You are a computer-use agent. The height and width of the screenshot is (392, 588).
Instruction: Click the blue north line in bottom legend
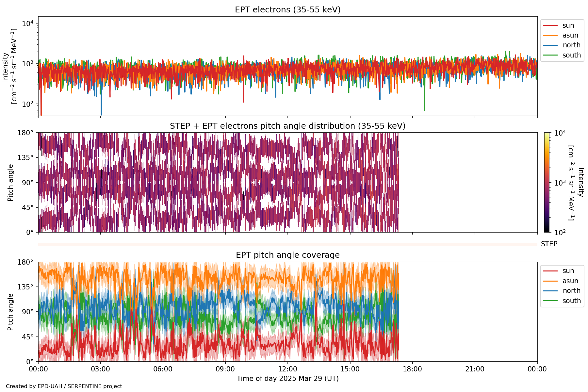pos(550,291)
